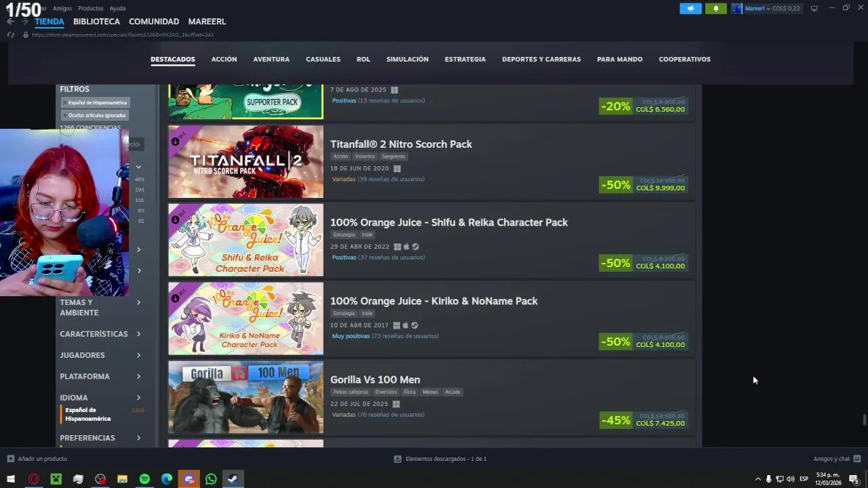Launch Minecraft from the taskbar
The height and width of the screenshot is (488, 868).
click(56, 479)
